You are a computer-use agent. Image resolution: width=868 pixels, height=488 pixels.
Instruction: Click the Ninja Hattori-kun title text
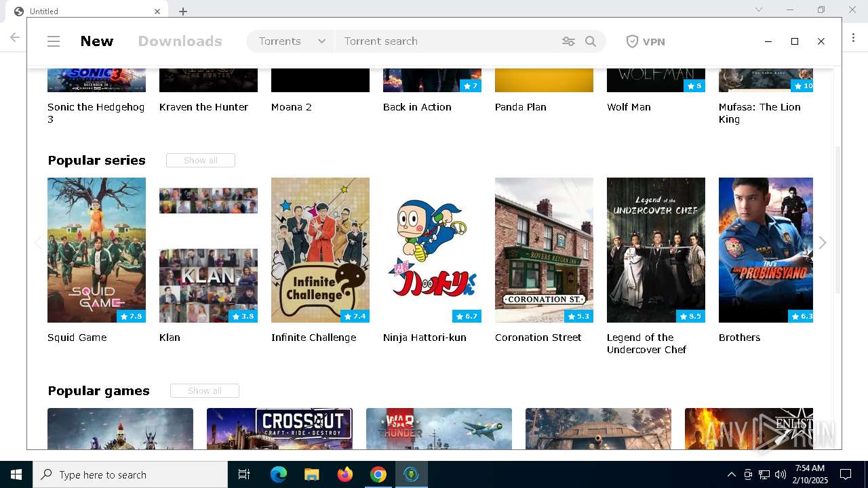point(425,338)
